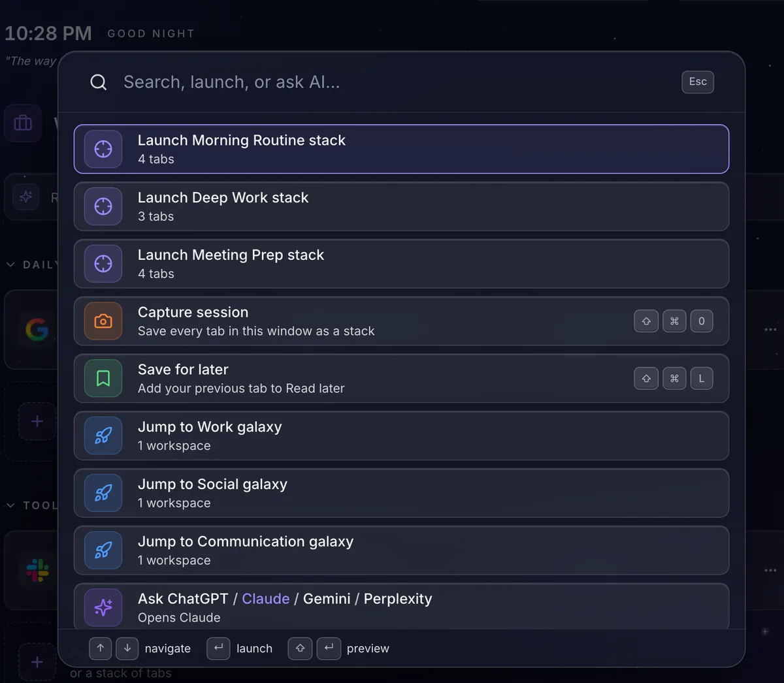
Task: Open the Google tile in the background
Action: tap(37, 330)
